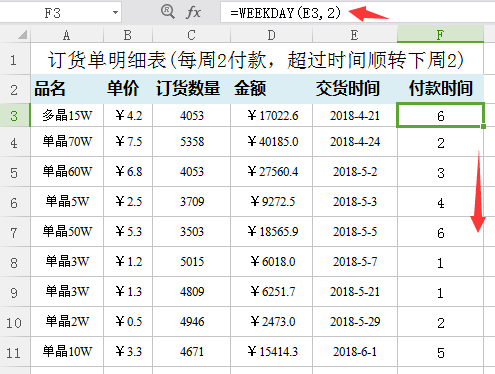Select quantity cell 5015

pos(191,261)
